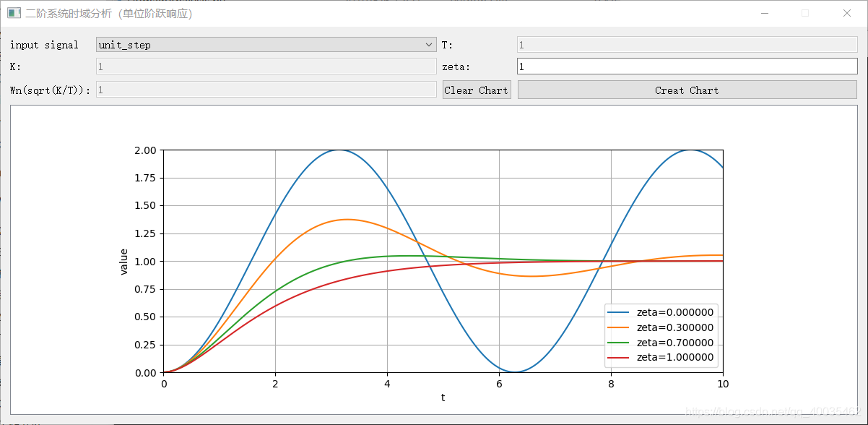Image resolution: width=868 pixels, height=425 pixels.
Task: Click the disabled K value field
Action: (x=266, y=66)
